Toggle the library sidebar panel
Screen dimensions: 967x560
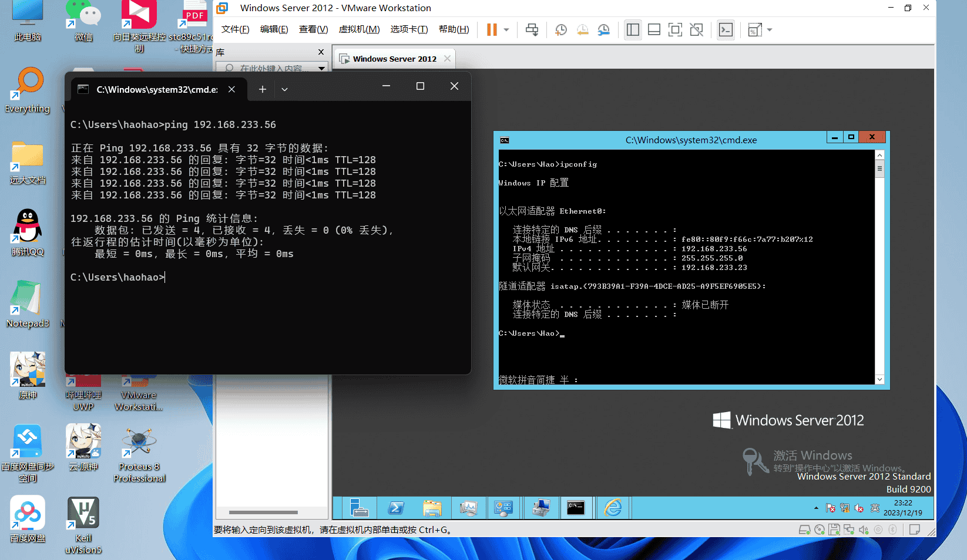pyautogui.click(x=633, y=29)
